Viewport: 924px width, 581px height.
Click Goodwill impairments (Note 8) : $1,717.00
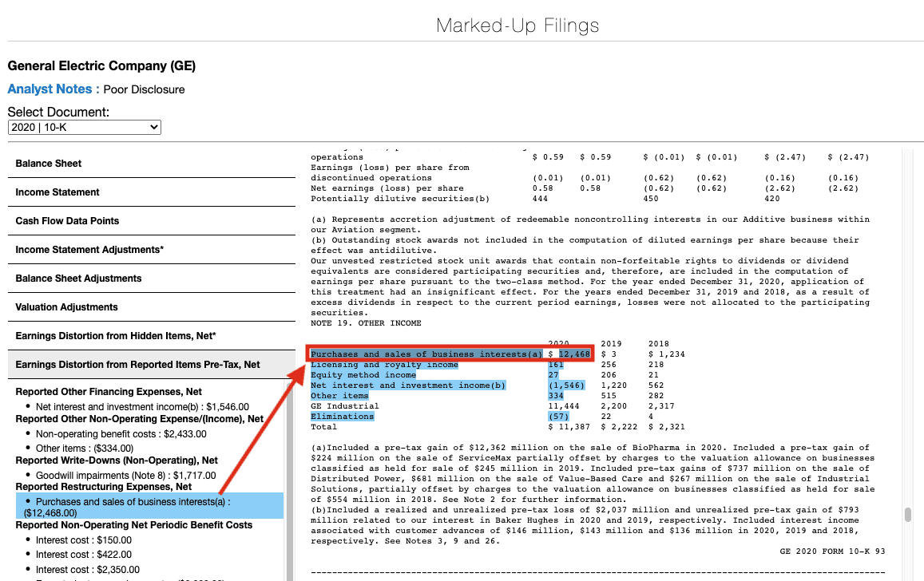(x=125, y=476)
